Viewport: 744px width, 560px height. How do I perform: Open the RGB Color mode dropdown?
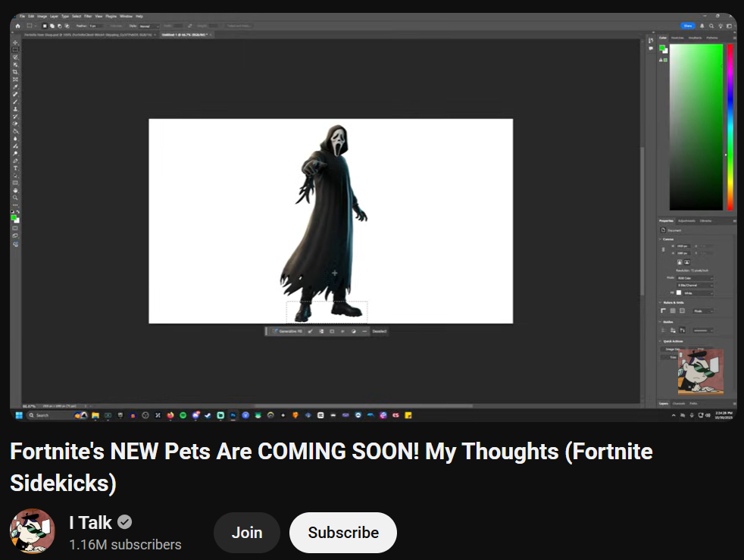click(x=695, y=278)
